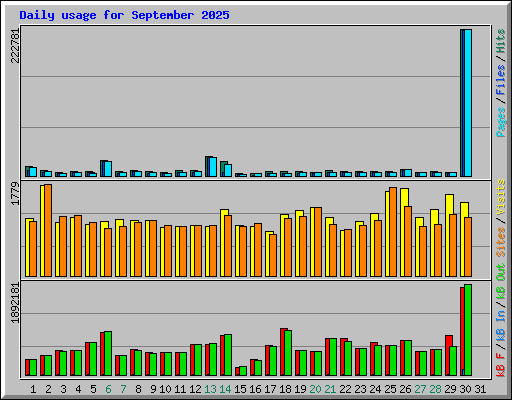Select day 10 on the x-axis
512x400 pixels.
165,389
